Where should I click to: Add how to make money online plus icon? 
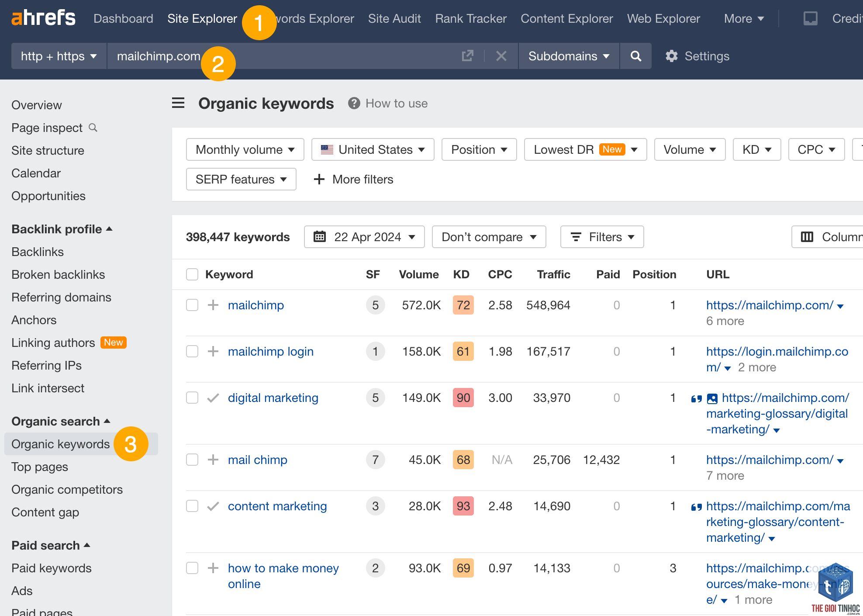(213, 568)
